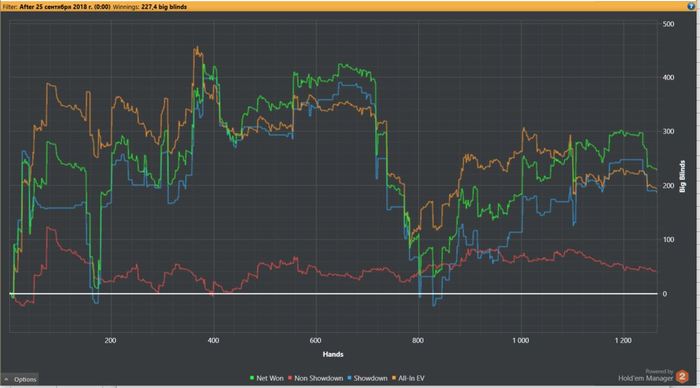Click the 300 label on Big Blinds axis
The height and width of the screenshot is (388, 700).
click(x=668, y=131)
